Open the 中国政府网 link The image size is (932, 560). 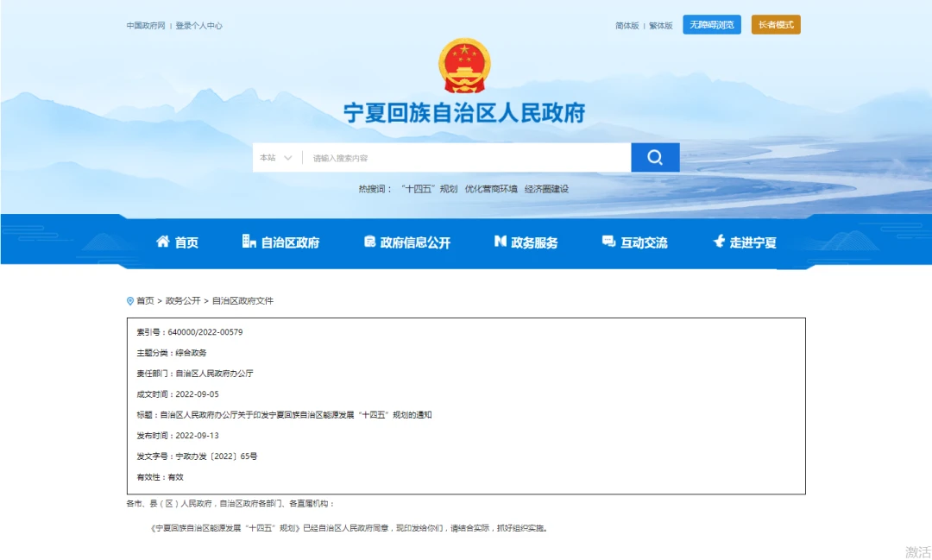[x=146, y=26]
